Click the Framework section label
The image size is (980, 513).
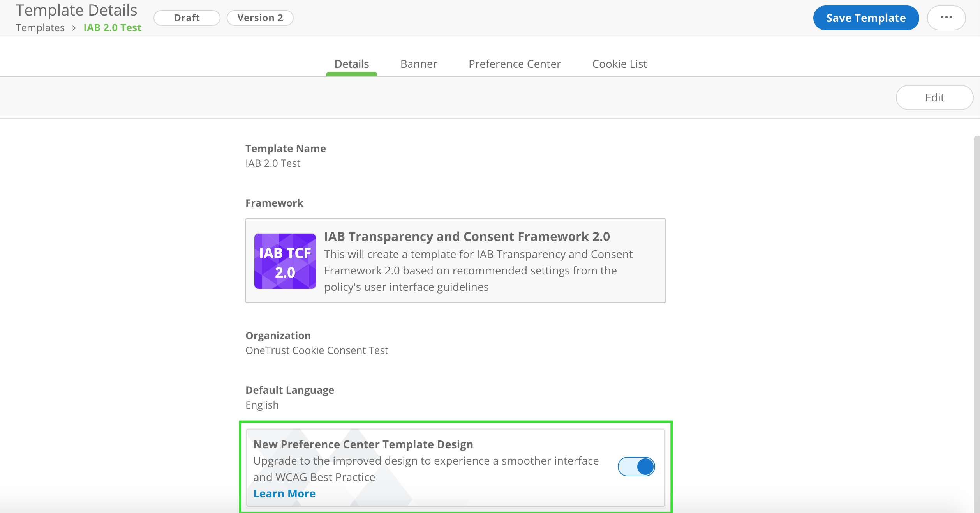(274, 203)
